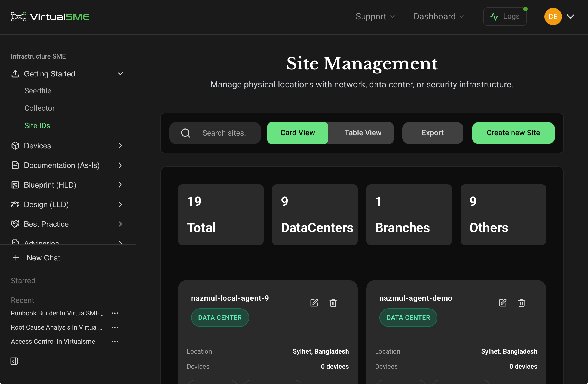Open the Seedfile page
588x384 pixels.
(38, 91)
